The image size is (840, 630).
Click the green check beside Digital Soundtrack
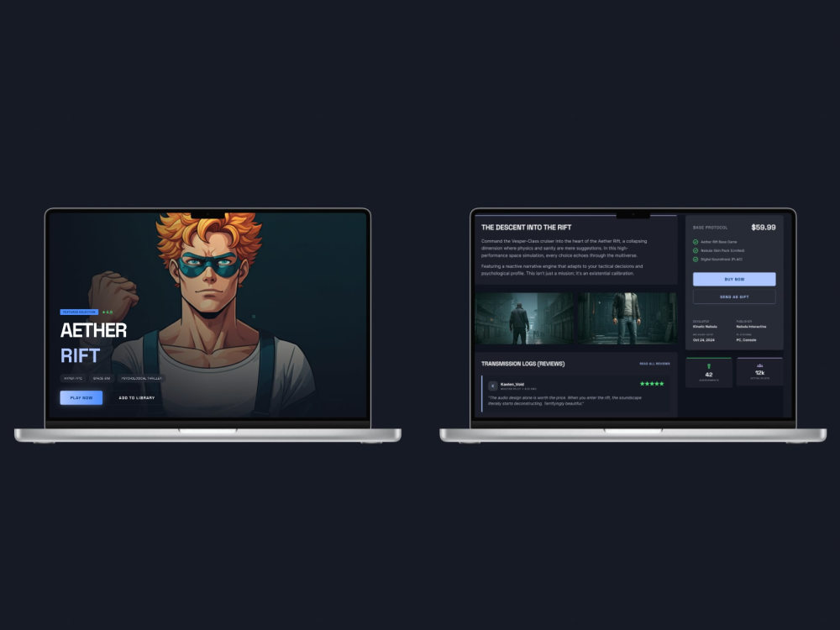coord(696,260)
